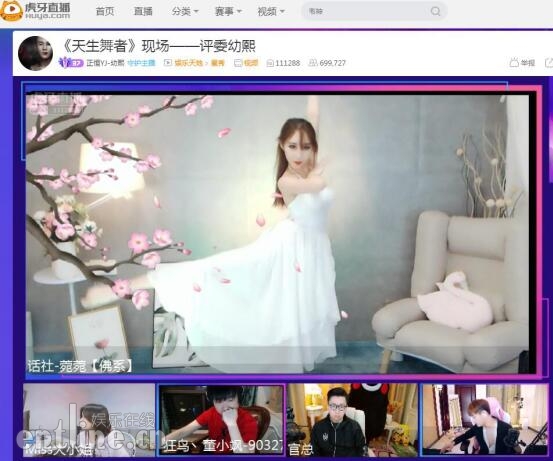Open the streamer's round avatar
The width and height of the screenshot is (553, 461).
(x=35, y=53)
